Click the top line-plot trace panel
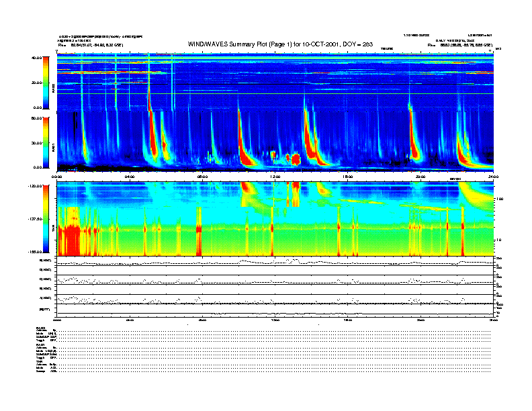532x411 pixels. click(275, 261)
